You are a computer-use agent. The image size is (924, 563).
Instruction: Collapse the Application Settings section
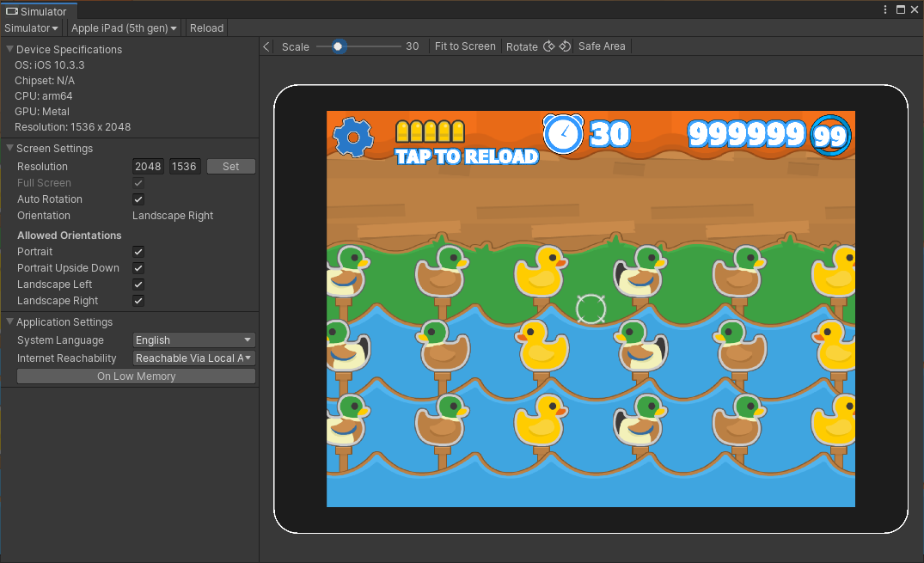point(10,321)
